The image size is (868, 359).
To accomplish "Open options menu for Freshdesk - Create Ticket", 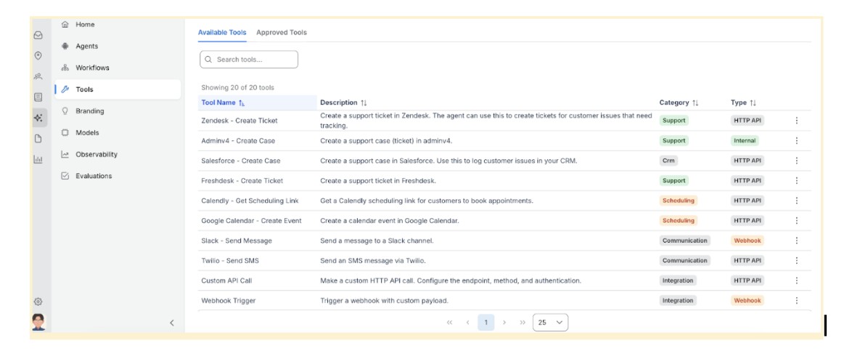I will pos(797,181).
